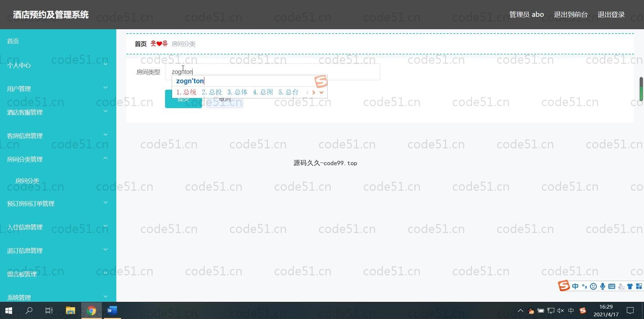Toggle Chinese/English mode on the Sogou IME toolbar

coord(575,286)
